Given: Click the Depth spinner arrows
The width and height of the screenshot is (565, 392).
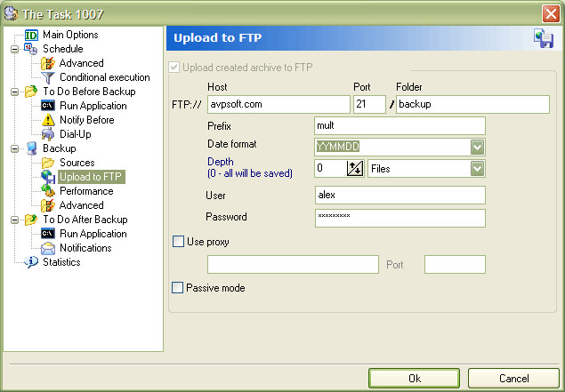Looking at the screenshot, I should coord(355,169).
